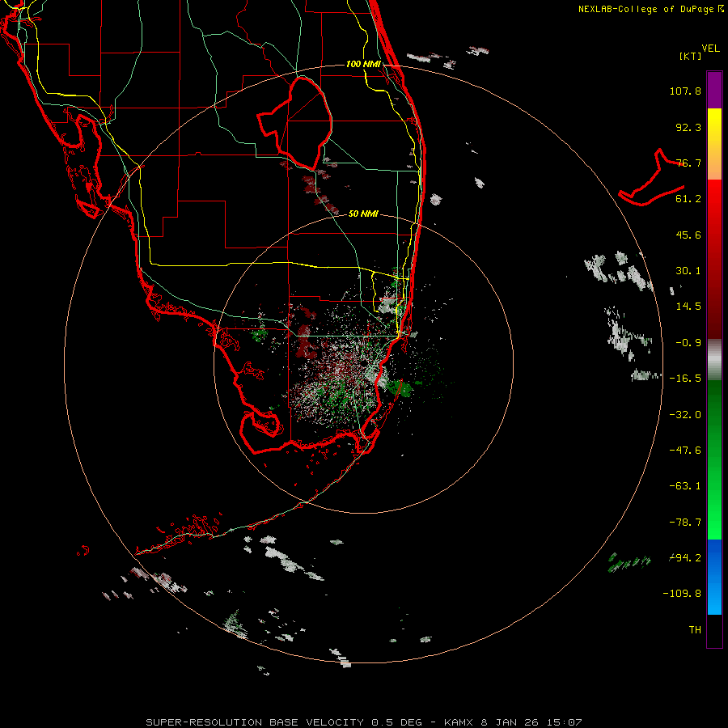Click the 92.3 velocity scale value
This screenshot has width=728, height=728.
pos(688,127)
